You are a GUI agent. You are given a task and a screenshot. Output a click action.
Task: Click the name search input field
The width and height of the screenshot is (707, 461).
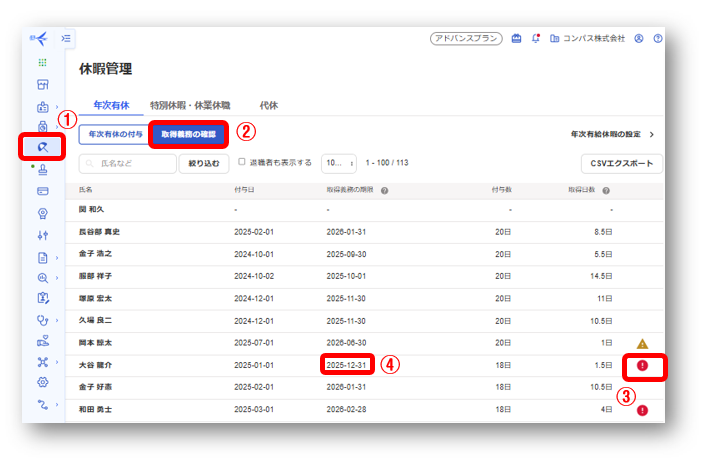click(128, 163)
